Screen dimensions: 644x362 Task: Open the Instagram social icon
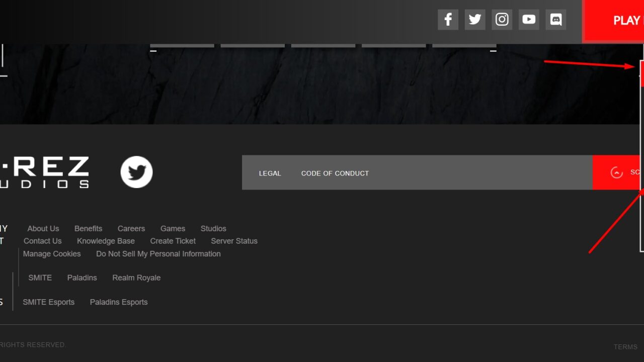(x=502, y=20)
